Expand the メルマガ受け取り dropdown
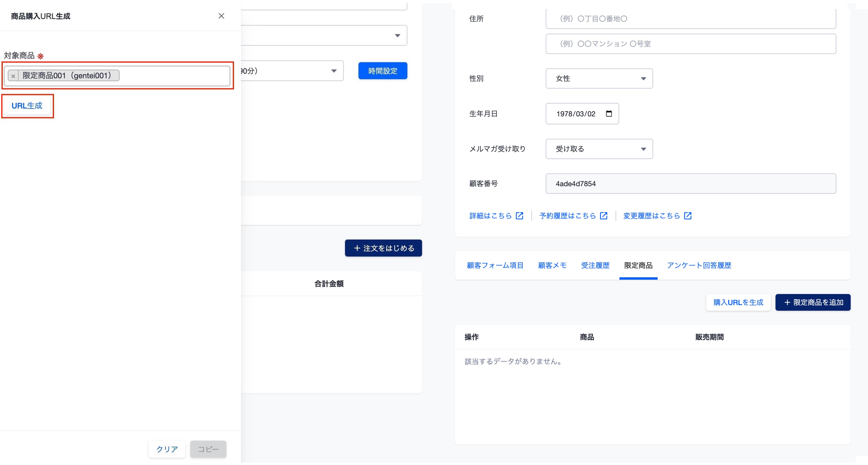This screenshot has height=465, width=868. click(x=599, y=149)
